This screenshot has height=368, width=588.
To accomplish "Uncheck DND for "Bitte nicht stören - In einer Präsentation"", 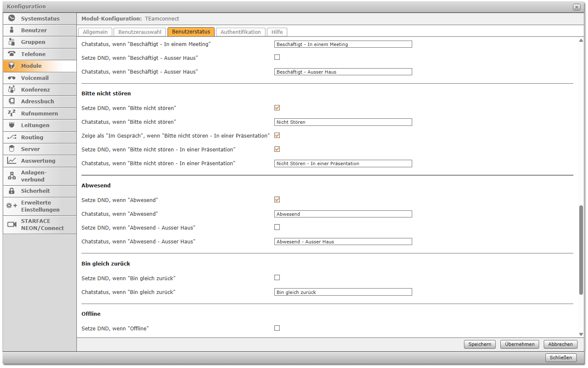I will (277, 149).
